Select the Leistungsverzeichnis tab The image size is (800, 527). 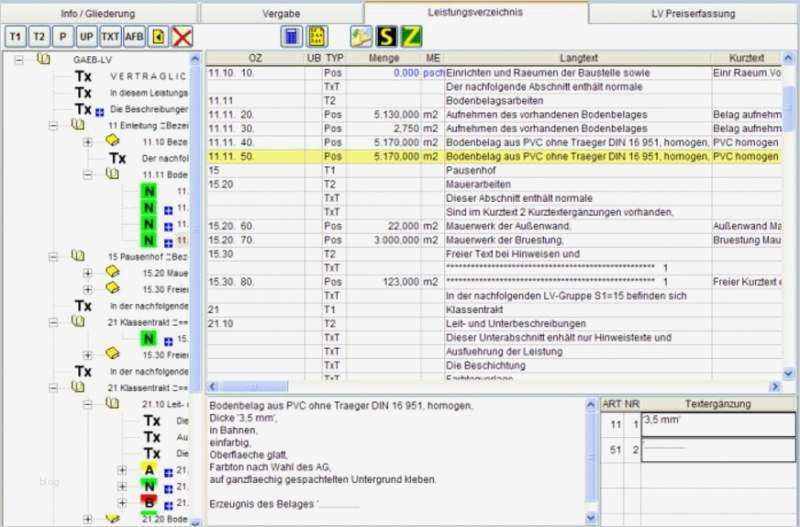tap(476, 12)
